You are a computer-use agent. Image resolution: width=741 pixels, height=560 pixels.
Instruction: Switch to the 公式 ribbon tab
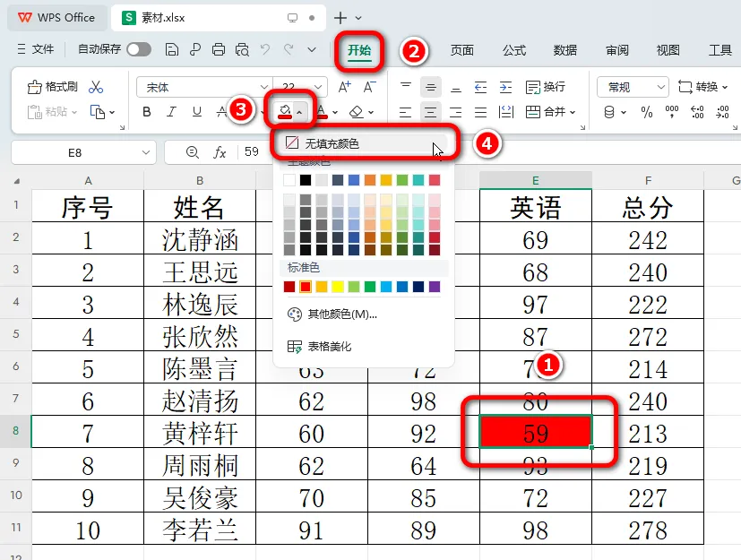(x=514, y=50)
